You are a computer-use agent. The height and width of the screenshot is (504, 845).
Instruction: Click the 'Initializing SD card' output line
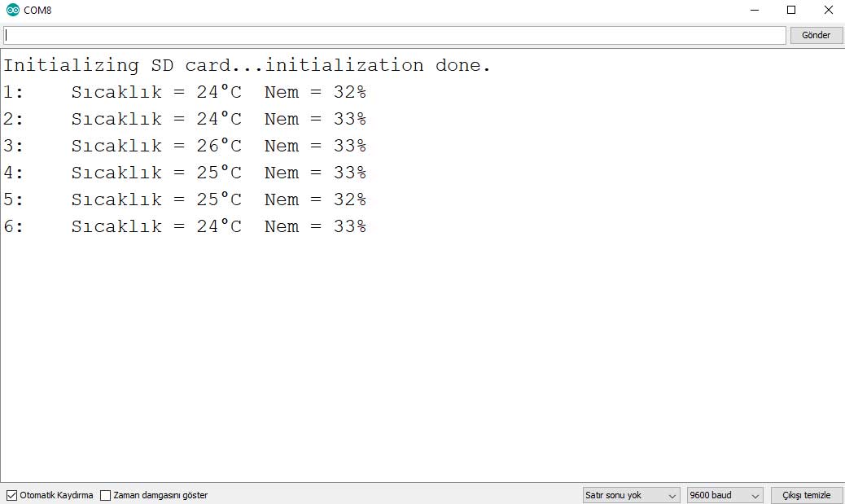pyautogui.click(x=247, y=65)
